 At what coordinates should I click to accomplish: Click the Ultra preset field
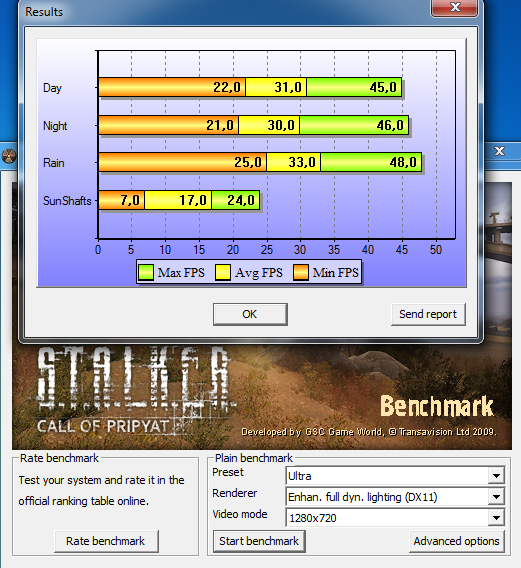[387, 476]
